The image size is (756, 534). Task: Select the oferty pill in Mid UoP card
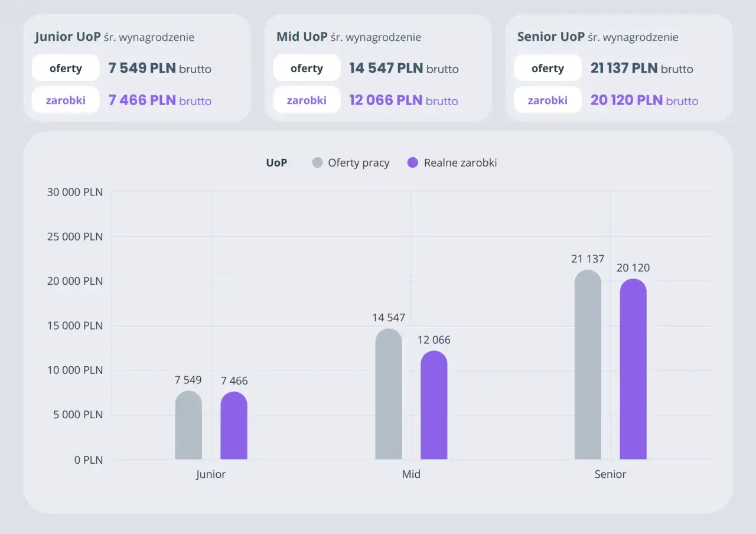(307, 69)
